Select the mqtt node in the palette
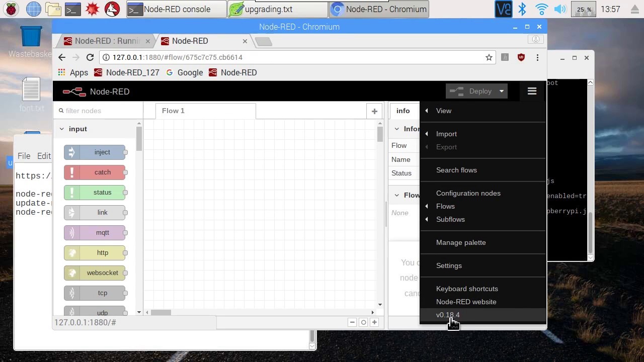The image size is (644, 362). point(95,233)
